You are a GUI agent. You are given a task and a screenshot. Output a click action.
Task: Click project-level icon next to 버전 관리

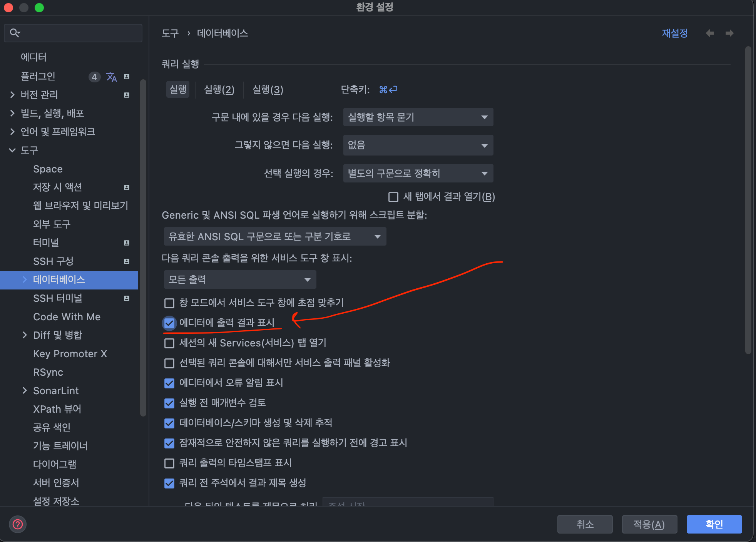[127, 95]
